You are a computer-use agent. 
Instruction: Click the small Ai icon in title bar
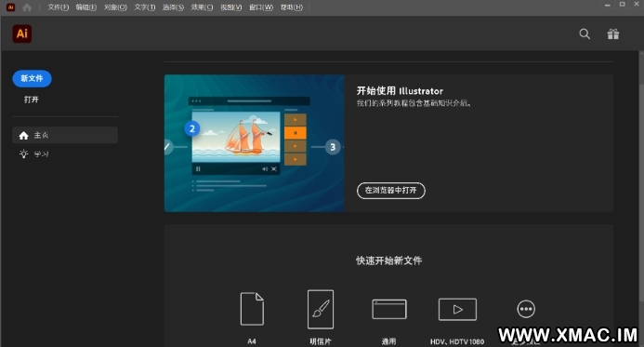10,7
